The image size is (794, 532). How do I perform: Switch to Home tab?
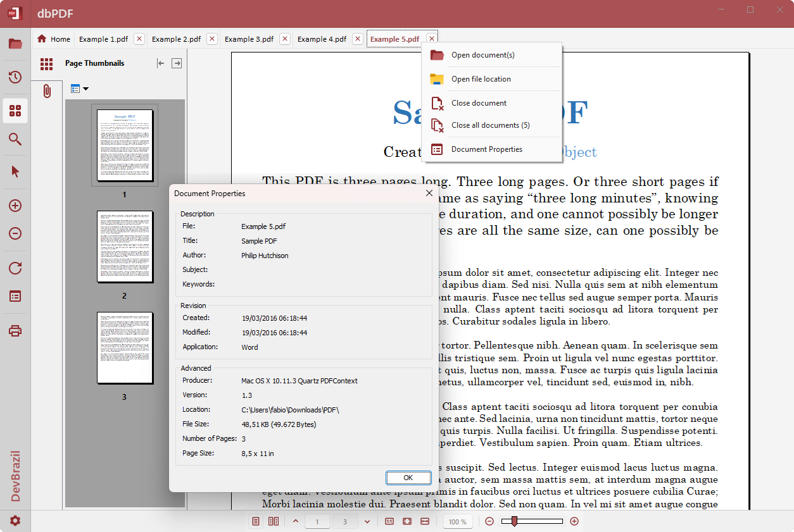click(x=54, y=39)
